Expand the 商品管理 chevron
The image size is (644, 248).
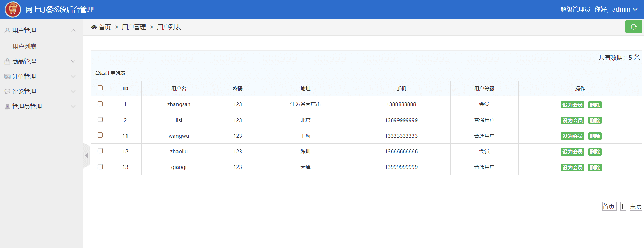[73, 61]
